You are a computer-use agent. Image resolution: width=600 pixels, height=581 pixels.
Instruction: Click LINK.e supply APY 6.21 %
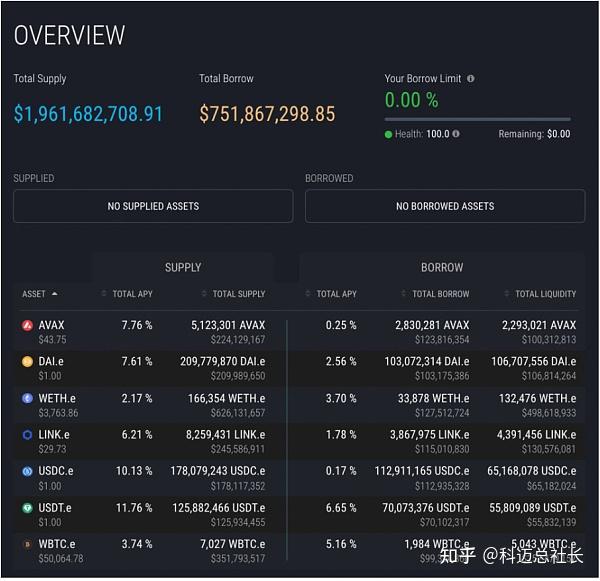coord(137,435)
